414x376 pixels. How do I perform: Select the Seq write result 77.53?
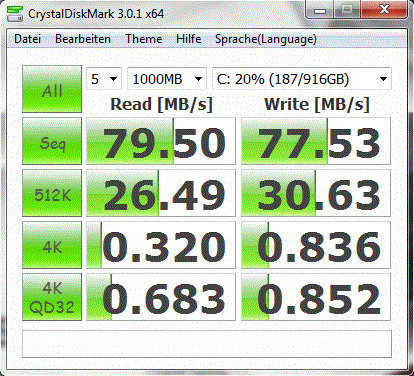(316, 141)
